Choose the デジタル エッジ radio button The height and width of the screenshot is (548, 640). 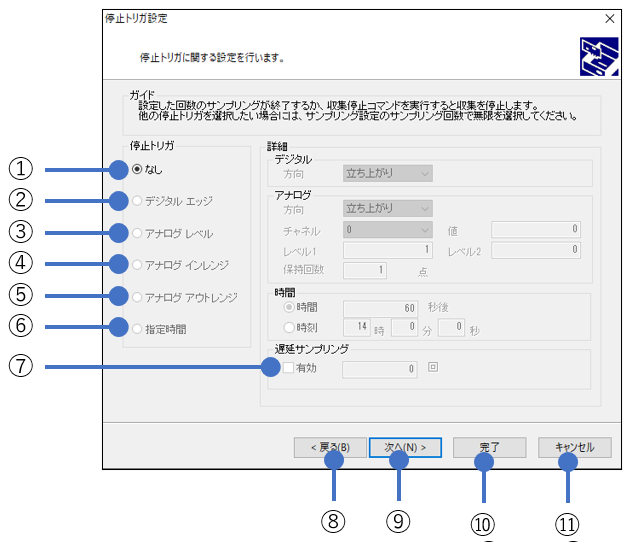point(137,201)
